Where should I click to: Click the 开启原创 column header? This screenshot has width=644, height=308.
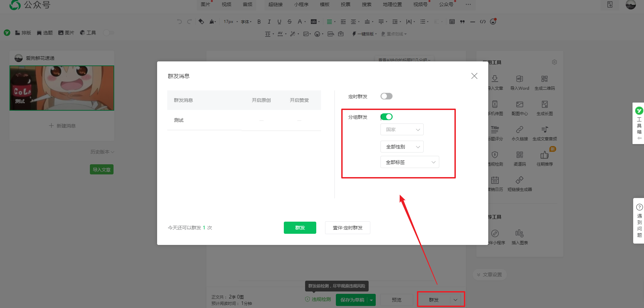pos(261,100)
